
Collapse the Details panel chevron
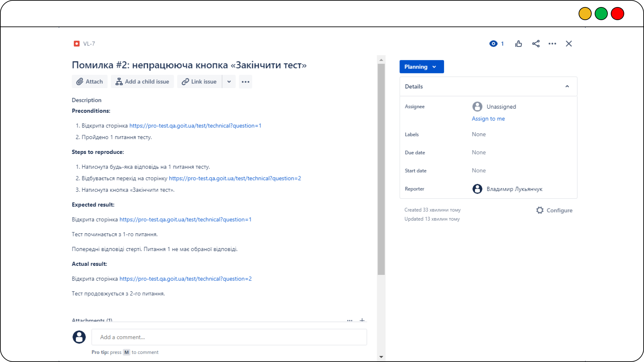click(x=567, y=86)
